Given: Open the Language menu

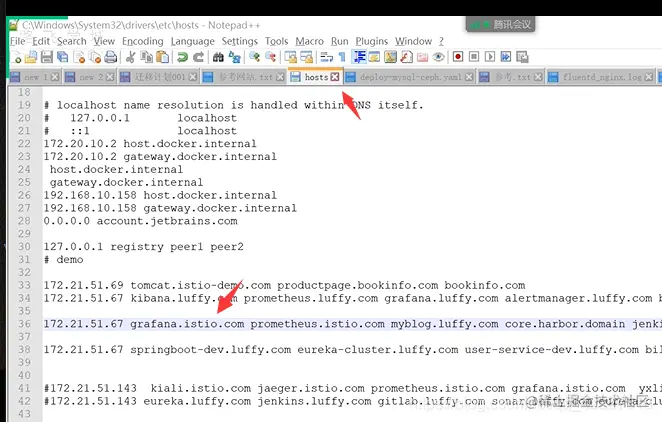Looking at the screenshot, I should pos(193,41).
